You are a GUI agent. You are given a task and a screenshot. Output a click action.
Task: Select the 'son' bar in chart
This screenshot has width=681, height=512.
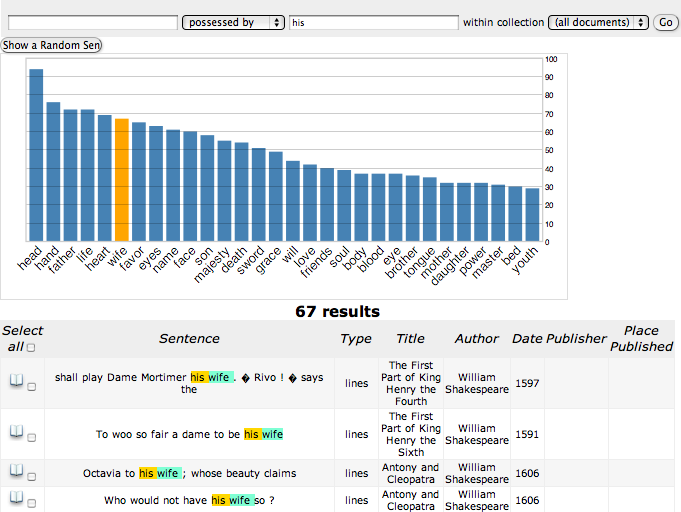click(x=207, y=188)
